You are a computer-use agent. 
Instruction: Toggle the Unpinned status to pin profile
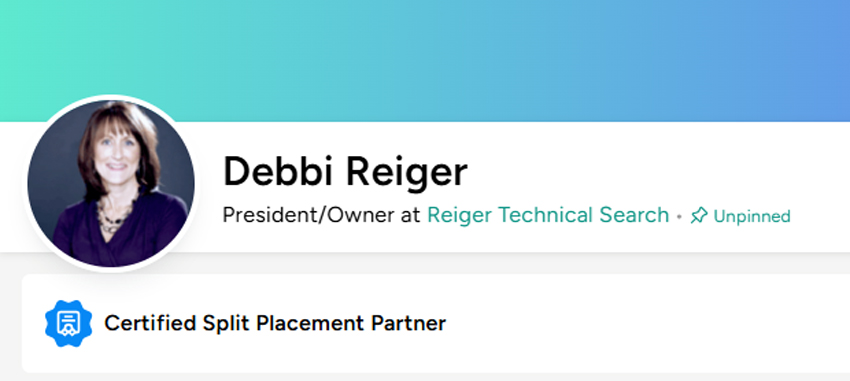point(740,216)
